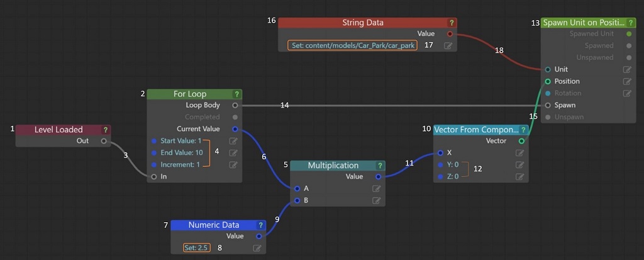Edit the Y: 0 vector component
The image size is (644, 260).
519,165
